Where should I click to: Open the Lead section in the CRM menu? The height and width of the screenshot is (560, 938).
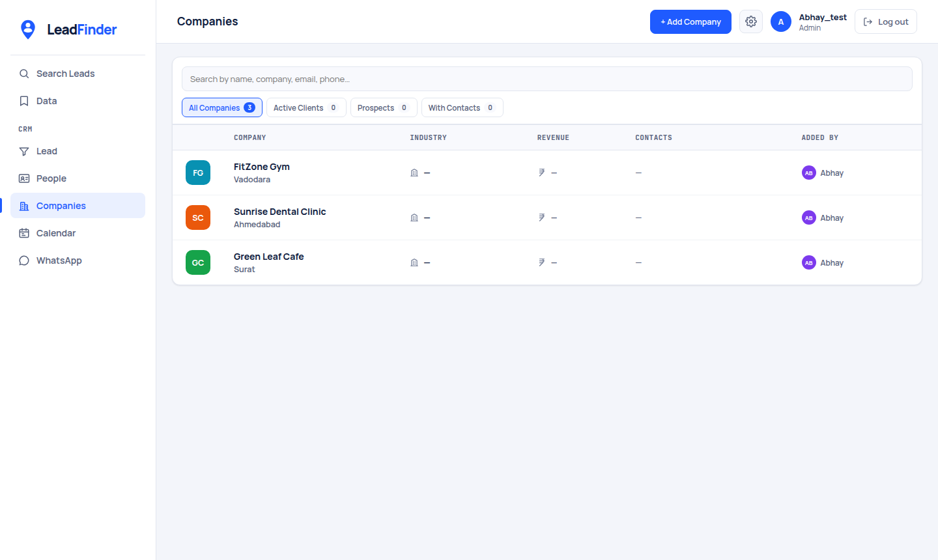pos(78,151)
